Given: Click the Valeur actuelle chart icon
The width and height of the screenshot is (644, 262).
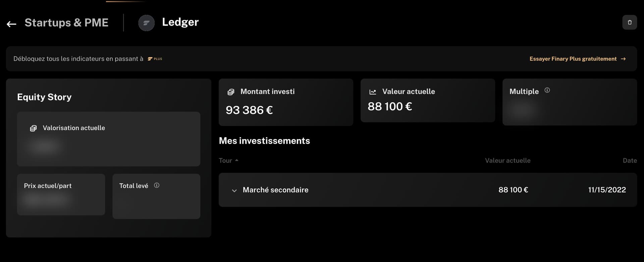Looking at the screenshot, I should [373, 92].
